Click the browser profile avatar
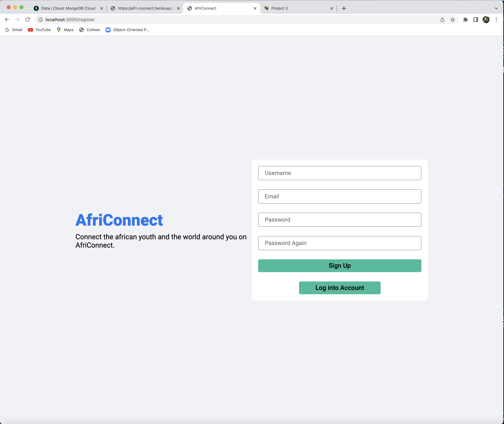 [x=486, y=19]
